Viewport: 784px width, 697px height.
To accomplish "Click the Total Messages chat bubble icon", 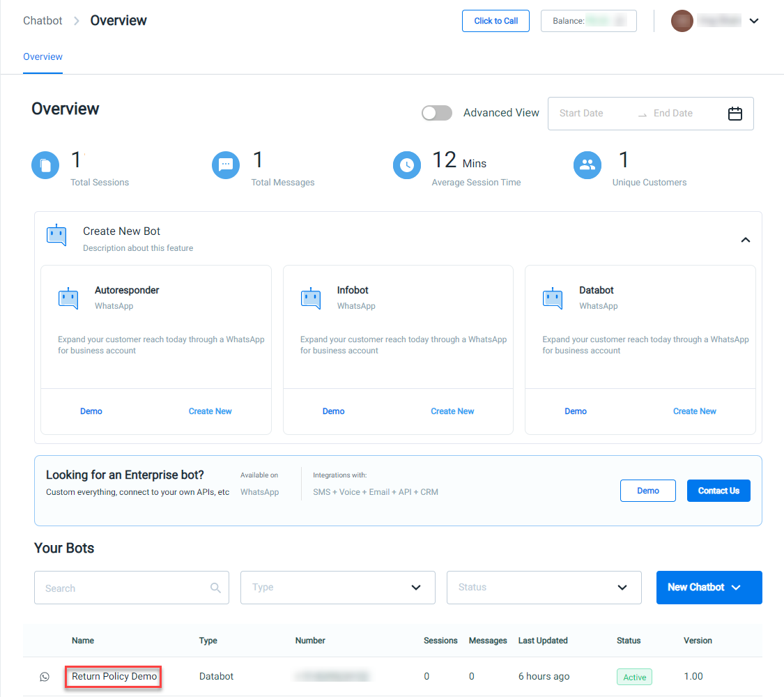I will tap(226, 165).
